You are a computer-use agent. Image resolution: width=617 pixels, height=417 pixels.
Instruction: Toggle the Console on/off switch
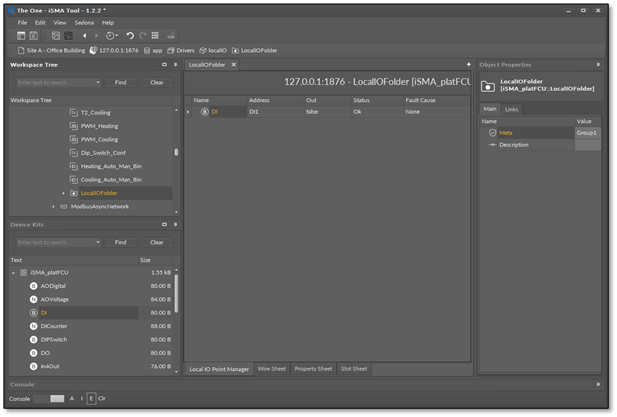[50, 398]
